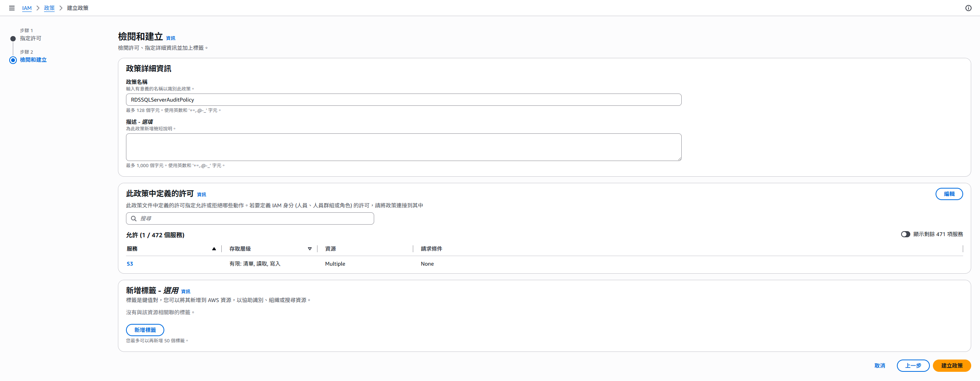This screenshot has height=381, width=980.
Task: Click the 編輯 permissions button
Action: [x=949, y=194]
